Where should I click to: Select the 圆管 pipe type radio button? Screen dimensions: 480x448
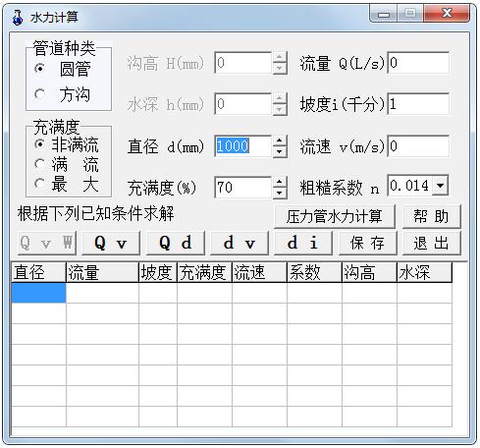coord(39,68)
